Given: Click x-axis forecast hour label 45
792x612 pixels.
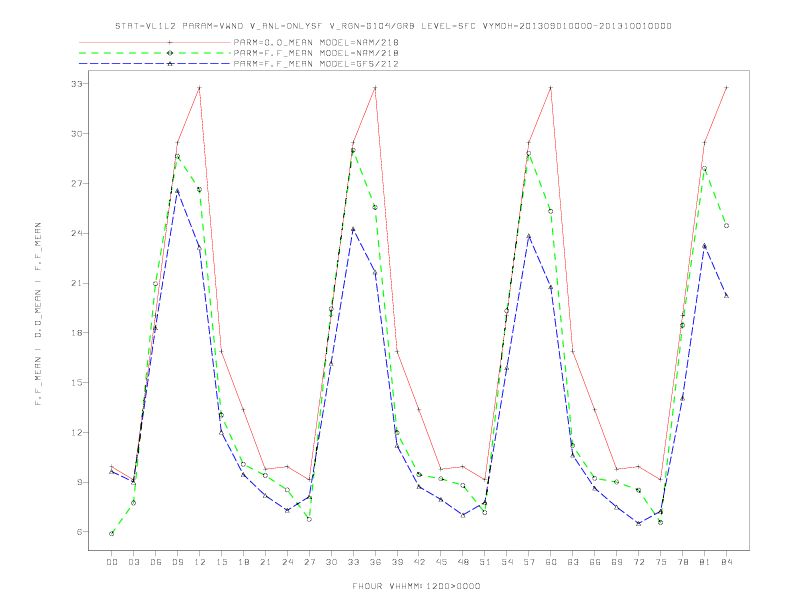Looking at the screenshot, I should point(441,562).
